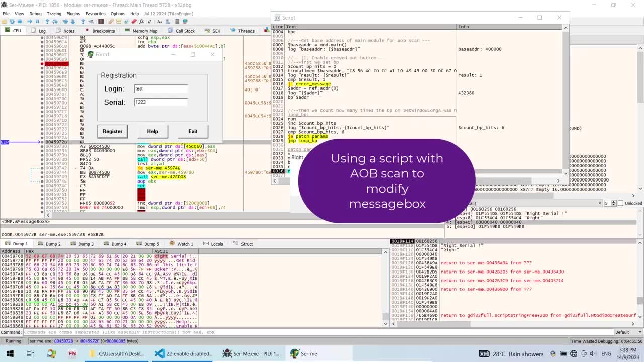Open the Variables hash icon

click(149, 22)
